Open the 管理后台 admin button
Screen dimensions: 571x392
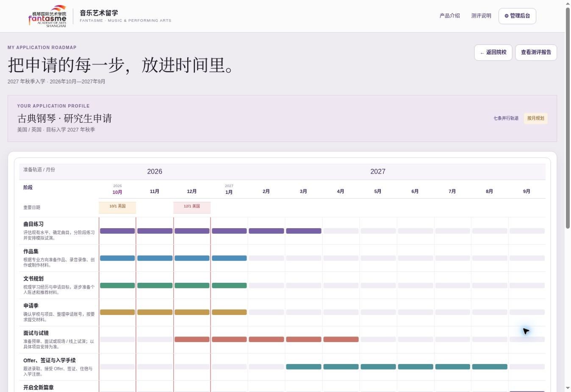tap(517, 16)
